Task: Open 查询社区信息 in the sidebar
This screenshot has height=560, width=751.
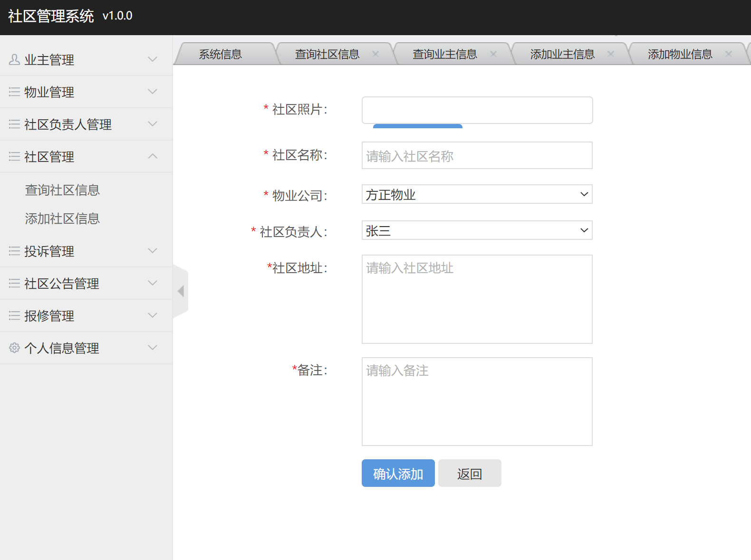Action: coord(62,190)
